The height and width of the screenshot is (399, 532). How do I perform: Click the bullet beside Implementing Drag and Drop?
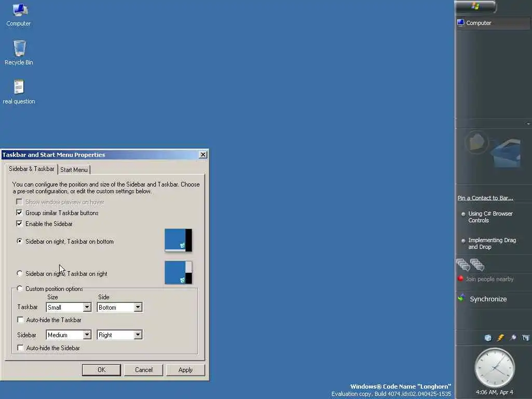[x=463, y=241]
